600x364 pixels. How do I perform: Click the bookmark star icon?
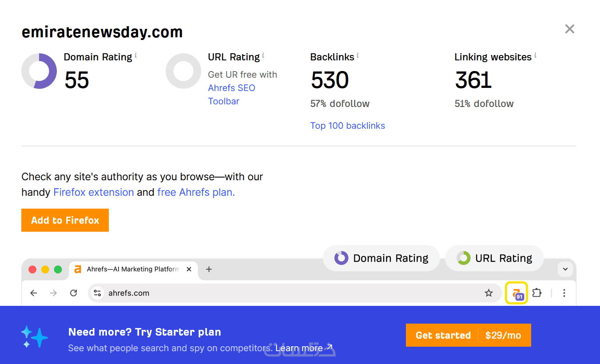point(489,293)
